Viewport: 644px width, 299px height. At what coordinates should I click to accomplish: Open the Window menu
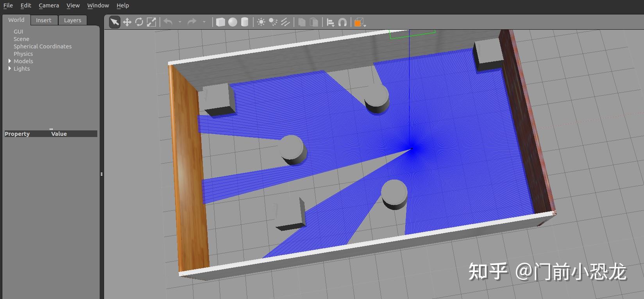point(98,5)
